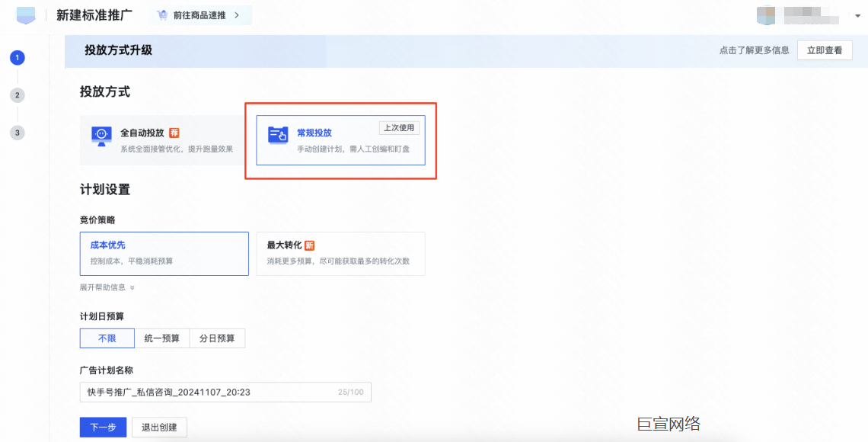Image resolution: width=868 pixels, height=442 pixels.
Task: Choose the 最大转化 bidding strategy
Action: pos(340,254)
